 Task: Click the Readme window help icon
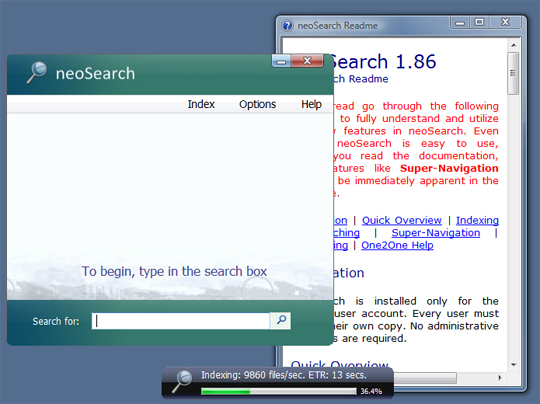pyautogui.click(x=287, y=26)
